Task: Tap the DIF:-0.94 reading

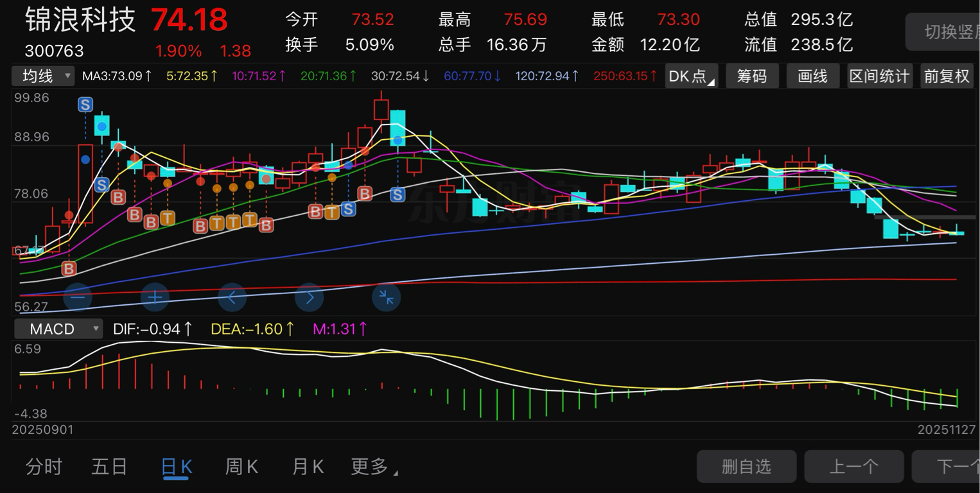Action: 153,329
